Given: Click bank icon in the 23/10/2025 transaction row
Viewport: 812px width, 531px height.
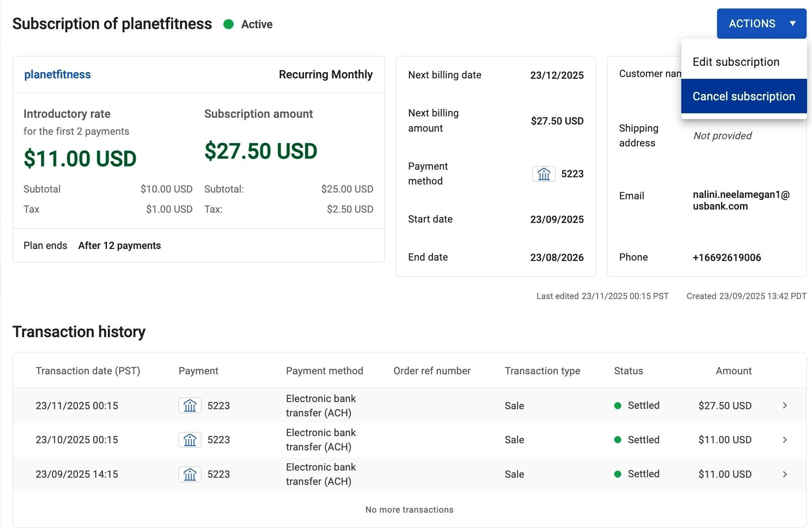Looking at the screenshot, I should coord(190,440).
